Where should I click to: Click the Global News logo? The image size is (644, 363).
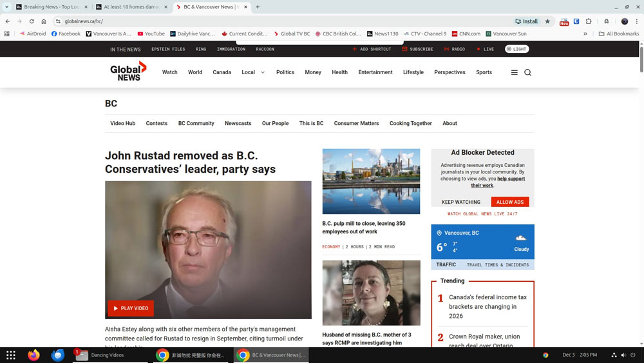click(x=128, y=72)
